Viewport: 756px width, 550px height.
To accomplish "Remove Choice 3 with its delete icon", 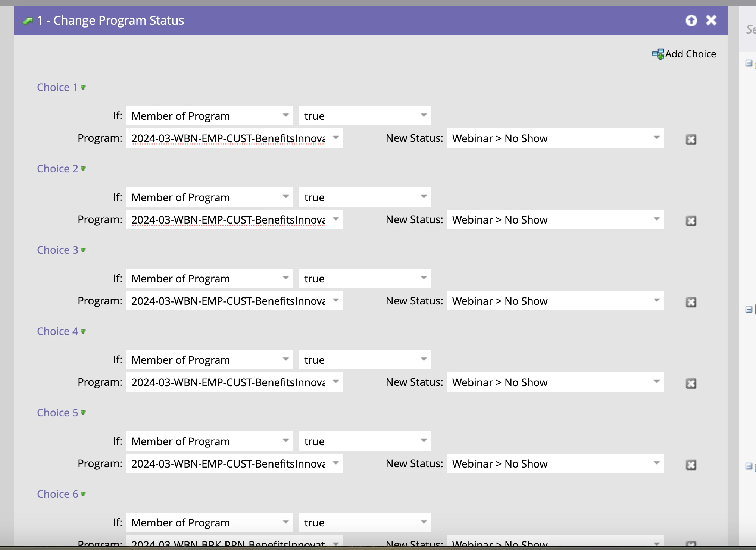I will tap(691, 302).
